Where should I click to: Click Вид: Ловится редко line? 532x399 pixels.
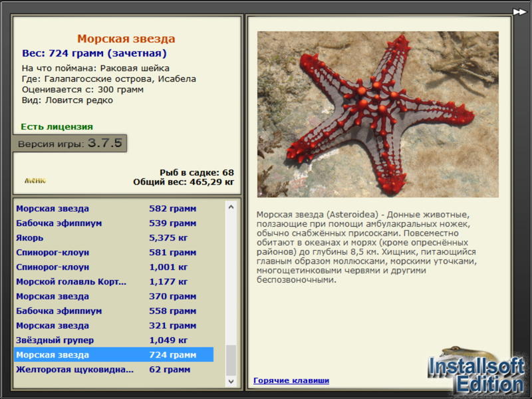[x=67, y=100]
